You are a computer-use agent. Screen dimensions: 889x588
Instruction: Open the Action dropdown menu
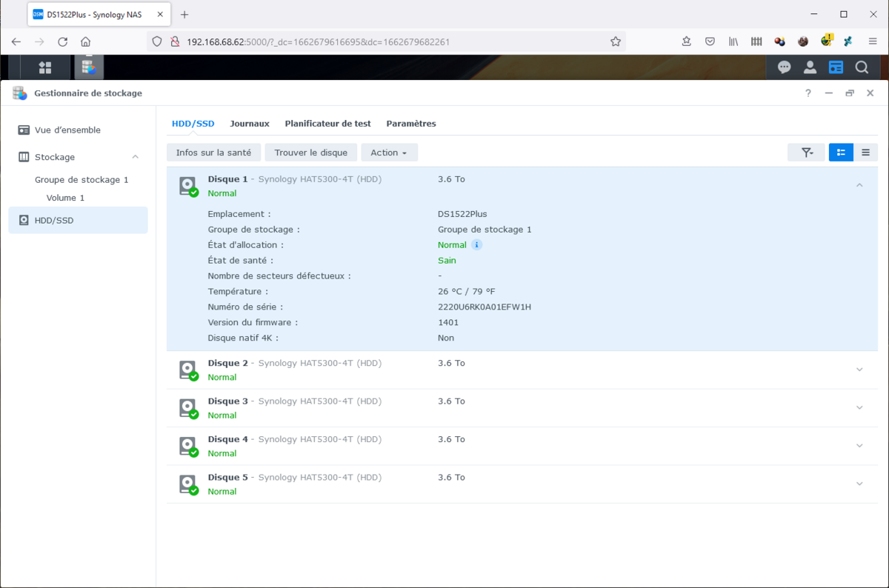tap(389, 153)
